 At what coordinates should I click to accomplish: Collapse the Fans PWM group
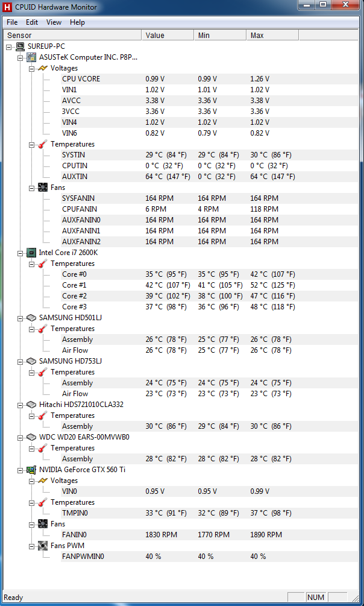tap(32, 546)
